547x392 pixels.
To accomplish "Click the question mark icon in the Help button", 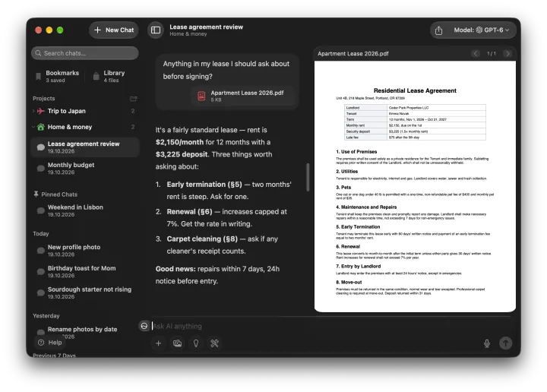I will [41, 343].
